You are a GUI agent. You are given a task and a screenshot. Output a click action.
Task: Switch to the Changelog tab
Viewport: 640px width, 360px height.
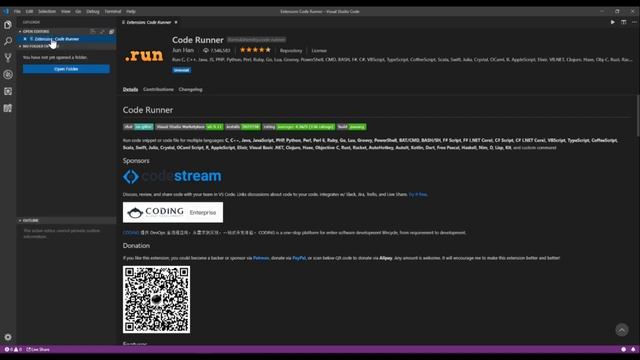click(190, 89)
